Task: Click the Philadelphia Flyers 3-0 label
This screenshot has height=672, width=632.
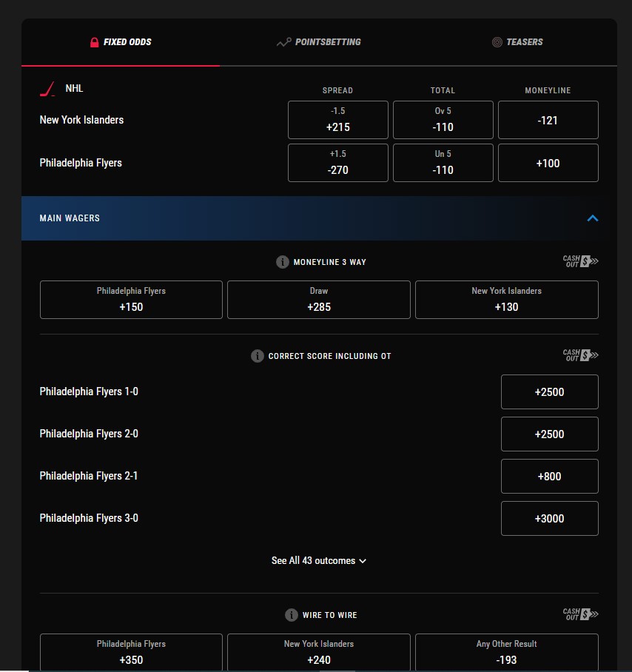Action: [x=89, y=518]
